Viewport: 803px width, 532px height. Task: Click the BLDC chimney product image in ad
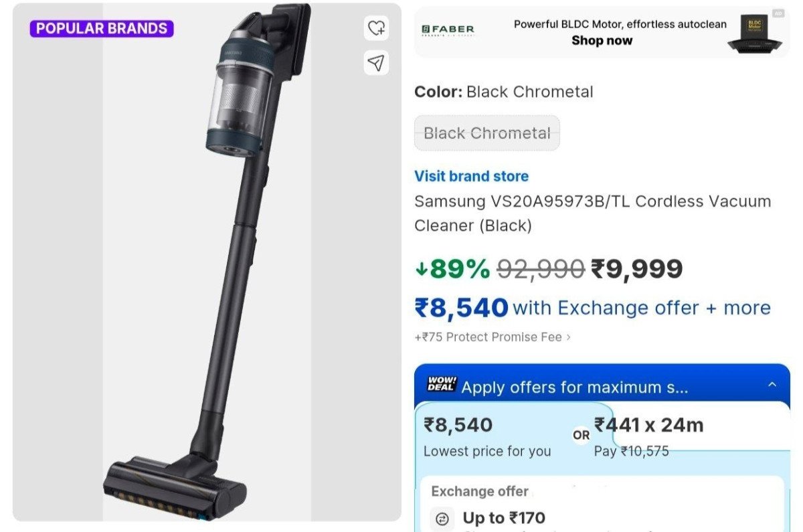click(755, 33)
